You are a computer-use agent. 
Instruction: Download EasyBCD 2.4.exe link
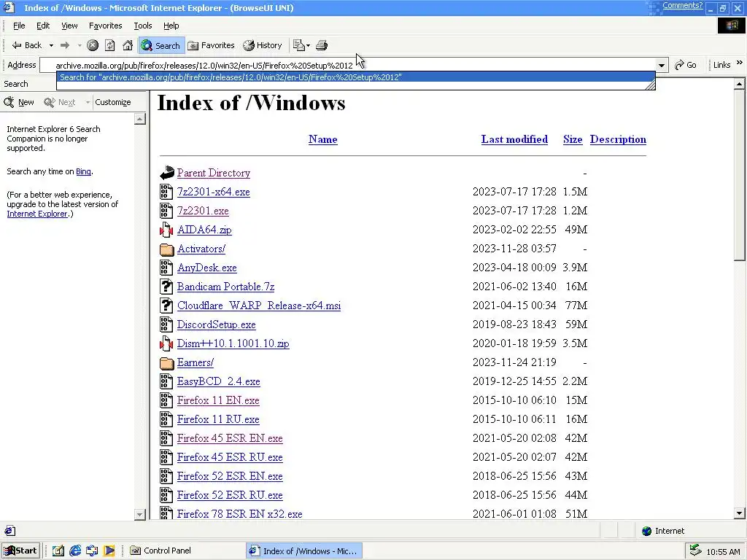(x=219, y=381)
